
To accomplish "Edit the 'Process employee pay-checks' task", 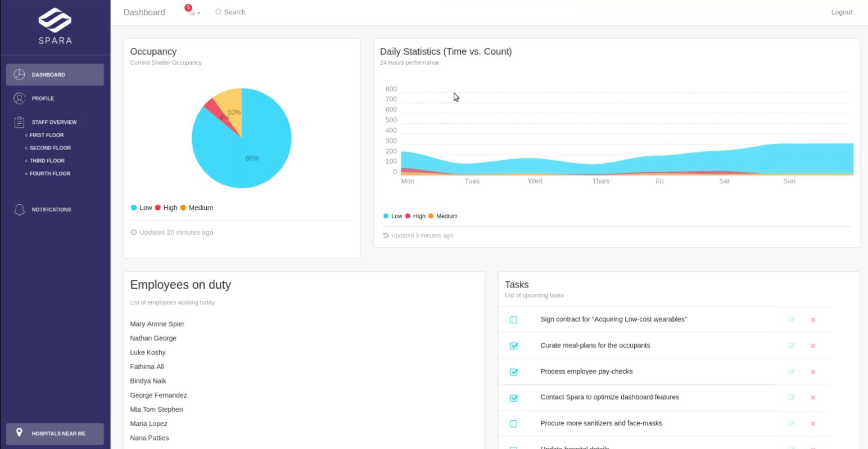I will point(792,371).
